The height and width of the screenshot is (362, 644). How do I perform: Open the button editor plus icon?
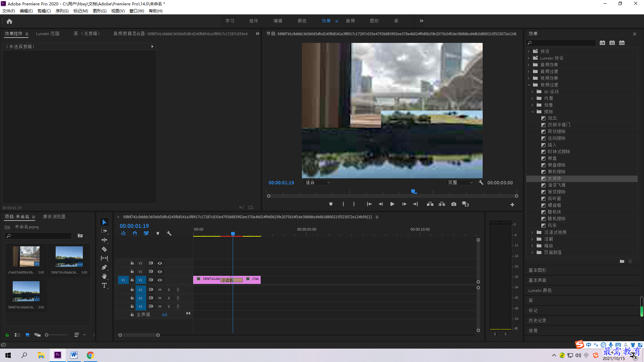click(512, 204)
